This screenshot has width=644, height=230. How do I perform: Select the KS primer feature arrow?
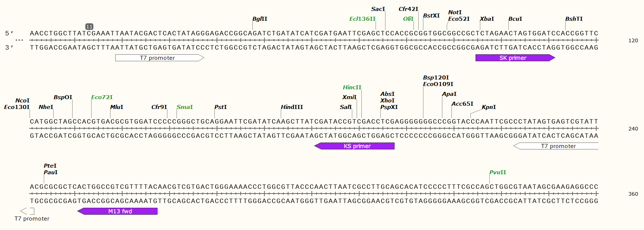click(x=354, y=146)
